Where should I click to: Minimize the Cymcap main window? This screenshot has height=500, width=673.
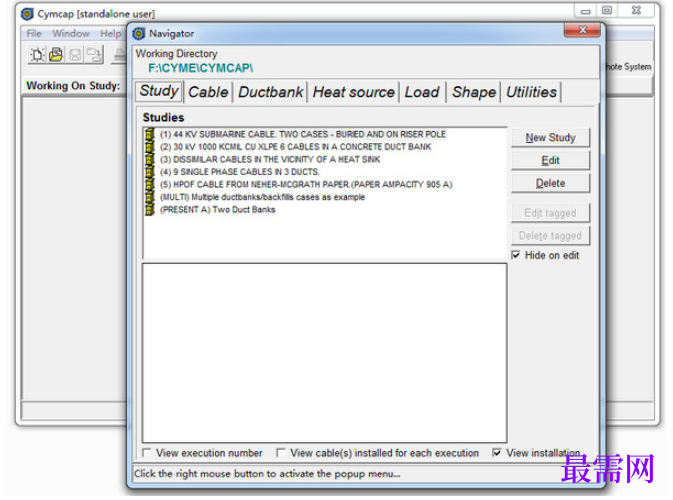pyautogui.click(x=585, y=11)
